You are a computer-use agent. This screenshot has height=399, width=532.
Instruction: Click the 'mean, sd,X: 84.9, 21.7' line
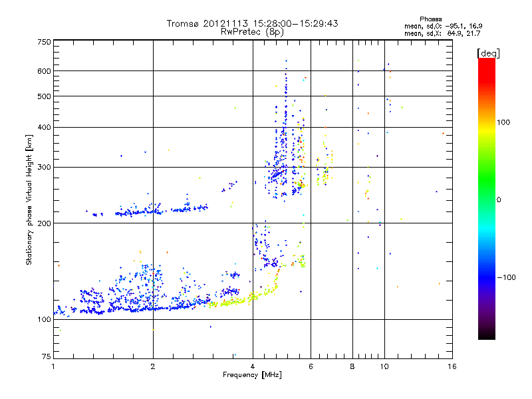click(x=442, y=33)
